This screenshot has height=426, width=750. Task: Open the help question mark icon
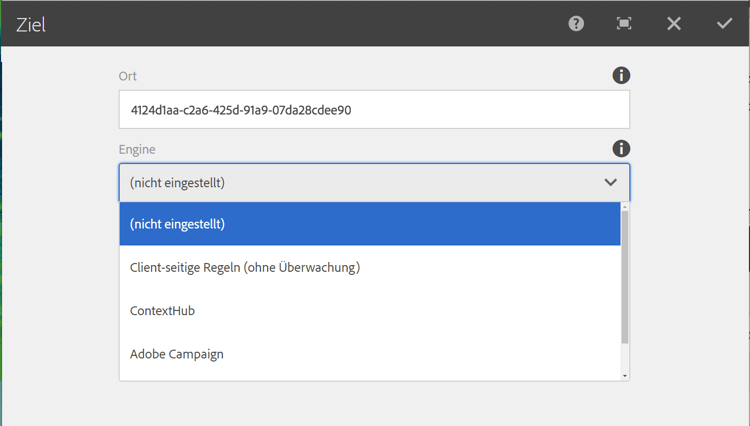[x=576, y=23]
